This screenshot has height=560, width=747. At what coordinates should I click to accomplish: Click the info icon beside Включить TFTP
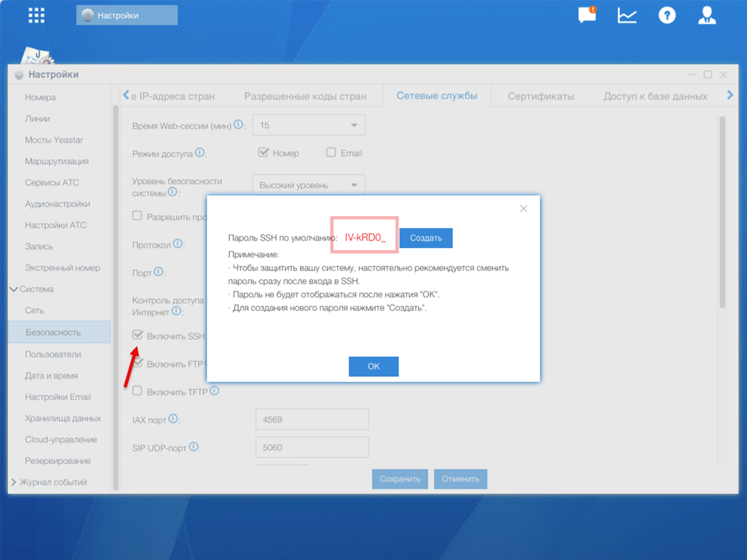tap(214, 391)
